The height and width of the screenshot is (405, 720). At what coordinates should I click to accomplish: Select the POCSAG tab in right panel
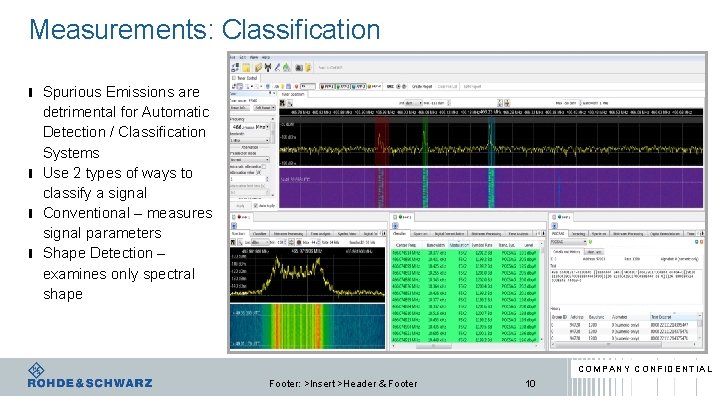(x=558, y=233)
